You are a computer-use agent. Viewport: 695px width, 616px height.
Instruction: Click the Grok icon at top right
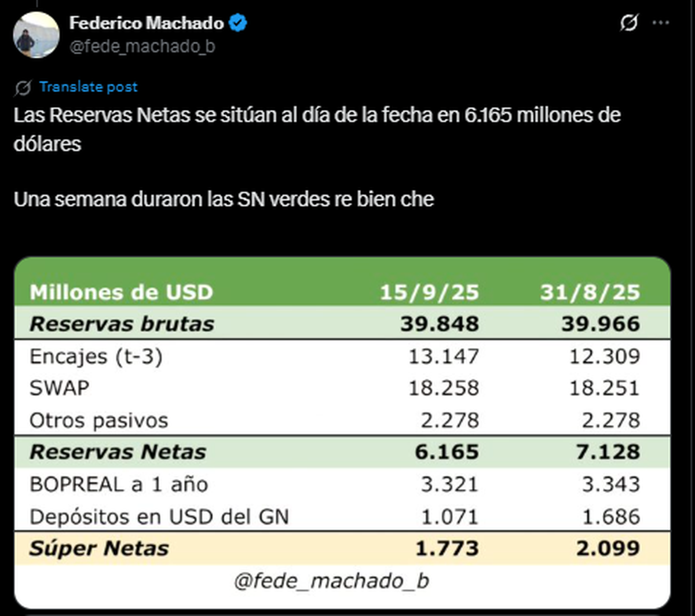(x=628, y=24)
